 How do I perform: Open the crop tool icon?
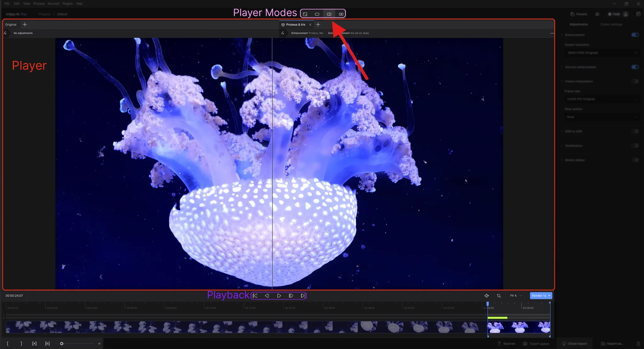[499, 296]
